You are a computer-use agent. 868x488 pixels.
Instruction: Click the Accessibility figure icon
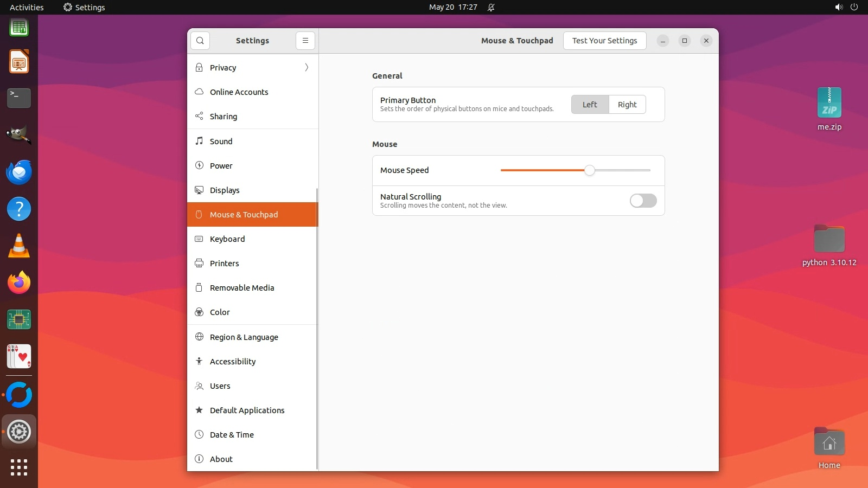pos(199,362)
